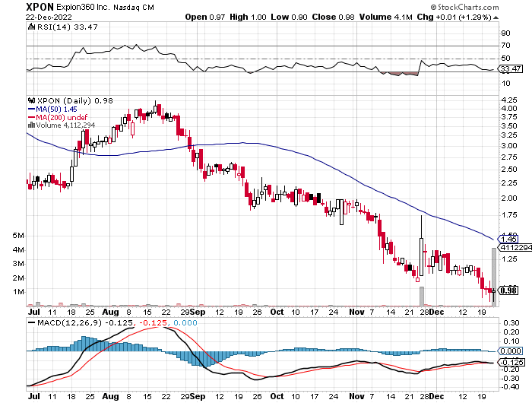The height and width of the screenshot is (403, 532).
Task: Click Oct on the date axis under price panel
Action: click(x=277, y=312)
